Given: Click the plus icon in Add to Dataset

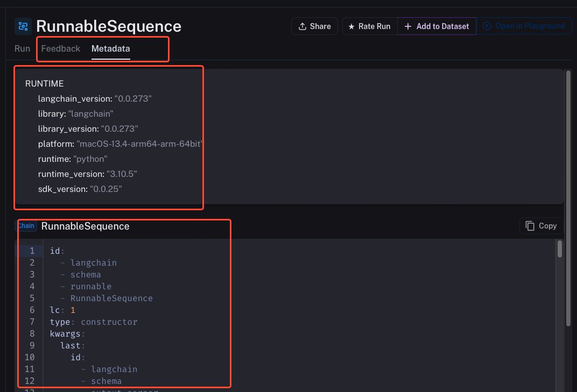Looking at the screenshot, I should pos(408,26).
